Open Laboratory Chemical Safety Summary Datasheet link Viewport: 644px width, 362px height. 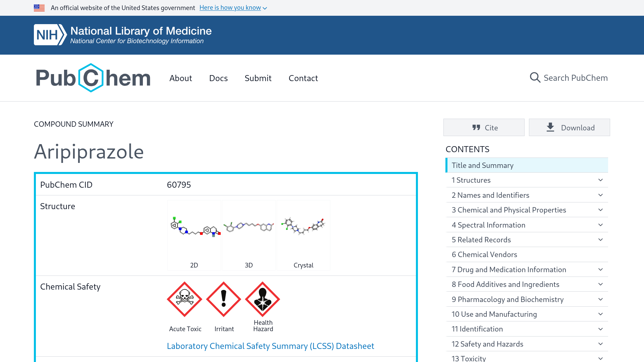tap(270, 346)
